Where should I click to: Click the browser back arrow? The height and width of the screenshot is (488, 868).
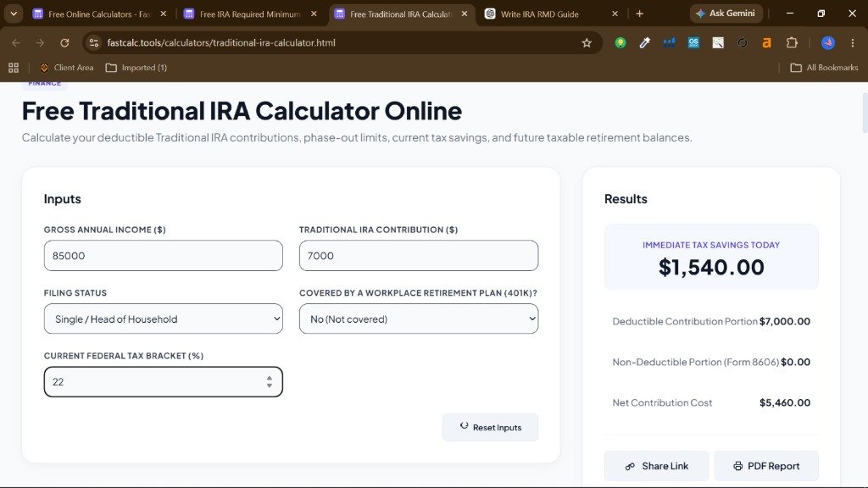pyautogui.click(x=15, y=42)
